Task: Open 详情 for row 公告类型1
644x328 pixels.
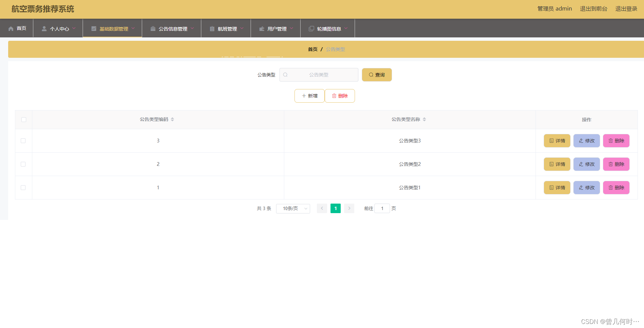Action: (x=557, y=188)
